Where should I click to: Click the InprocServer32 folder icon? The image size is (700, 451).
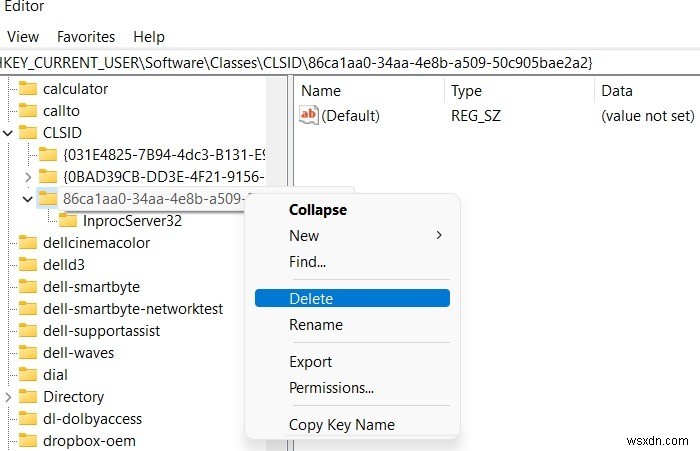click(68, 220)
